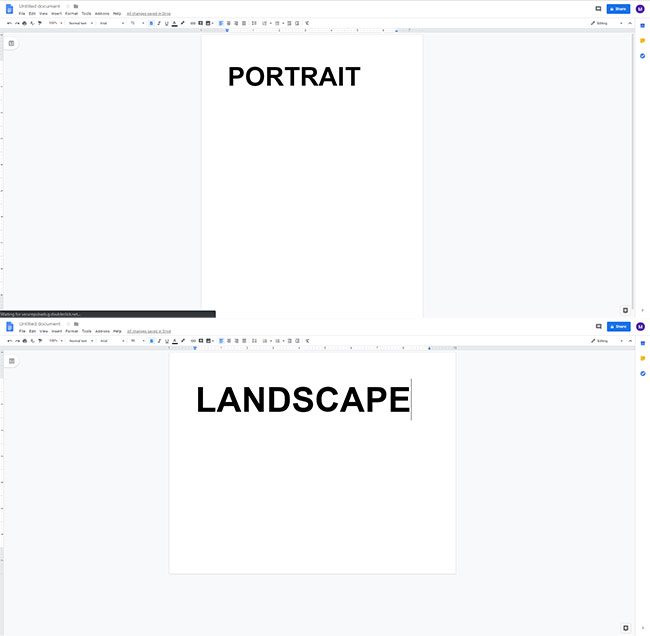
Task: Set center alignment in the PORTRAIT window
Action: 228,23
